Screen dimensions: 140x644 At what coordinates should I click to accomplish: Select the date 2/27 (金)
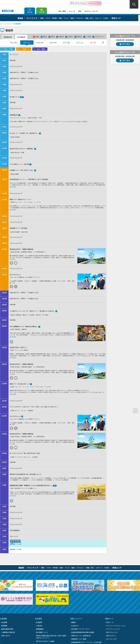coord(66,43)
